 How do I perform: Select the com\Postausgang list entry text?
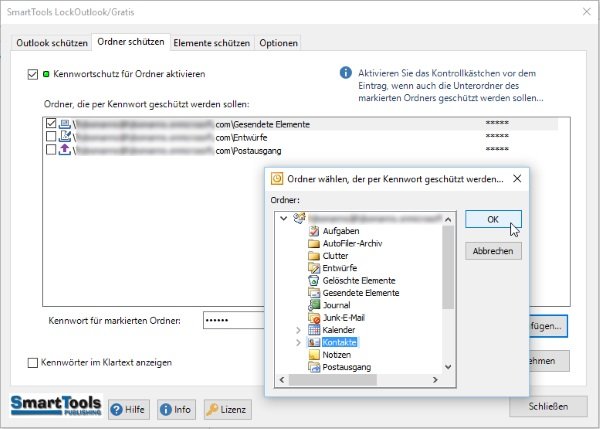[x=248, y=151]
